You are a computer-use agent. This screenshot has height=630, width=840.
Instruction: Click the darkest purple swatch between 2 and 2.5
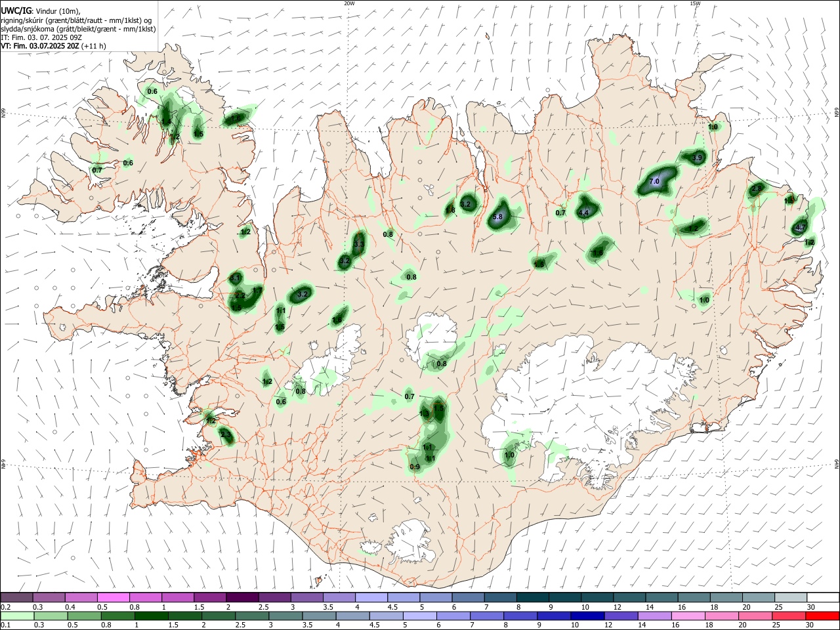[x=241, y=597]
